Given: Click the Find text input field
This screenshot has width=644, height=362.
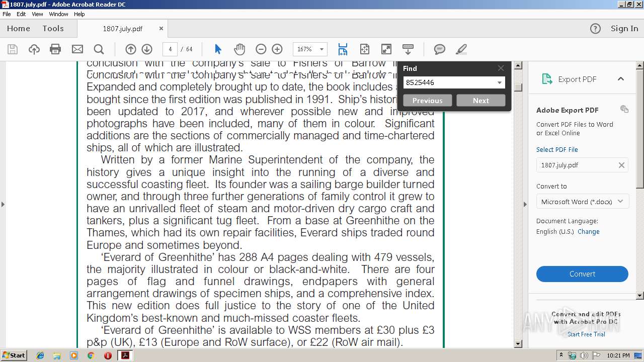Looking at the screenshot, I should click(x=449, y=82).
